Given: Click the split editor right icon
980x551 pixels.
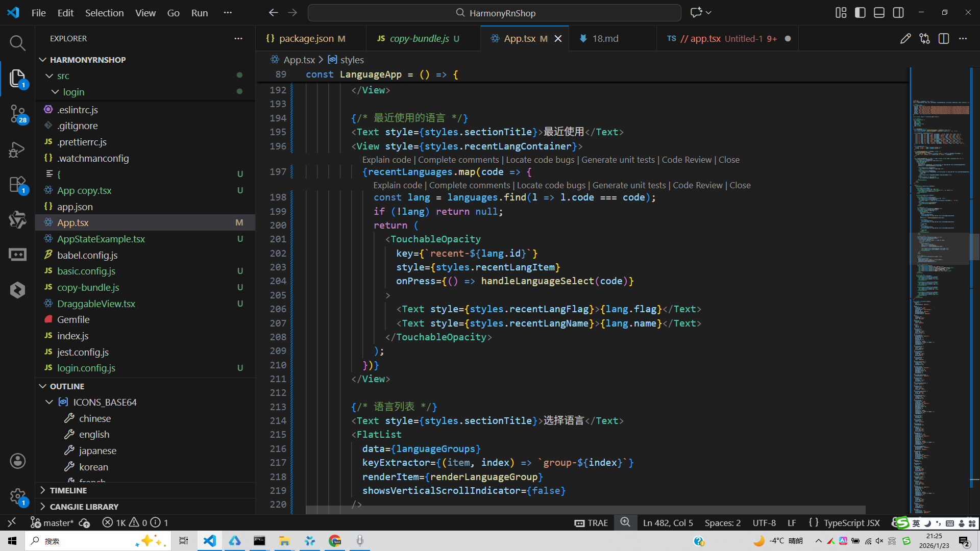Looking at the screenshot, I should click(944, 39).
